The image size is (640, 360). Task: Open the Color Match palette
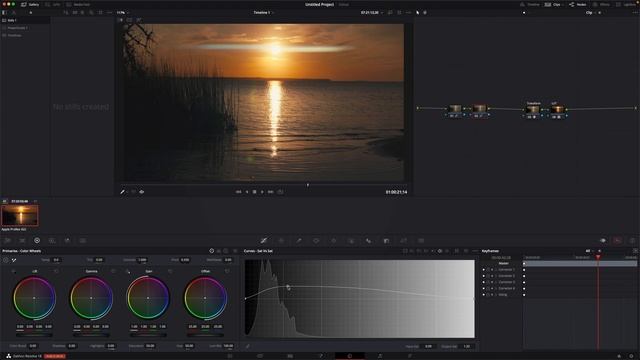(22, 241)
